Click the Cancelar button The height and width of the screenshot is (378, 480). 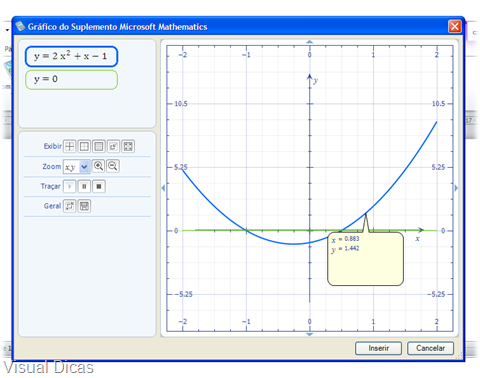[430, 348]
